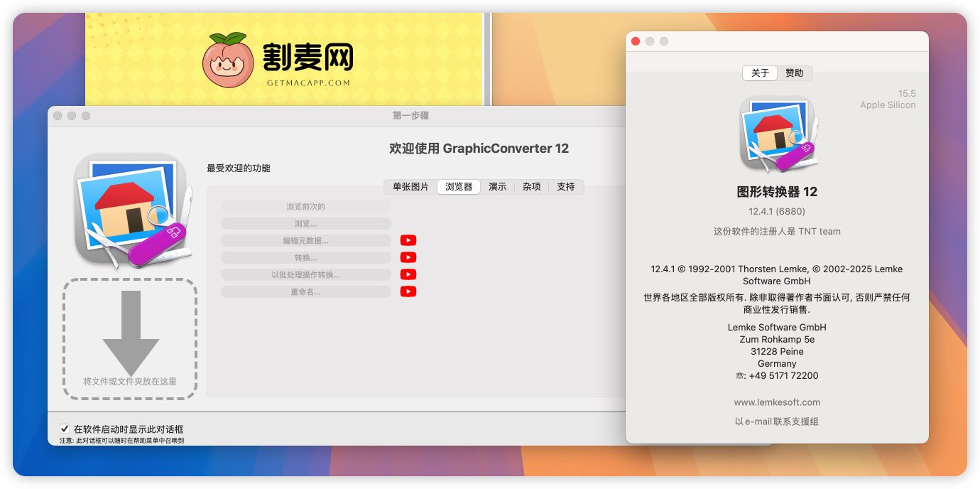Image resolution: width=980 pixels, height=489 pixels.
Task: Click the 31228 Peine address line
Action: click(777, 351)
